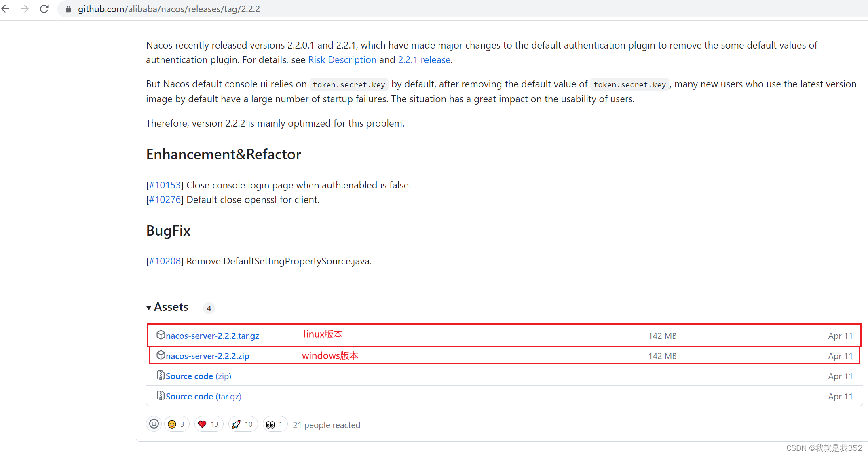Click the 'Apr 11' date for nacos-server-2.2.2.tar.gz
The image size is (868, 456).
click(x=840, y=336)
